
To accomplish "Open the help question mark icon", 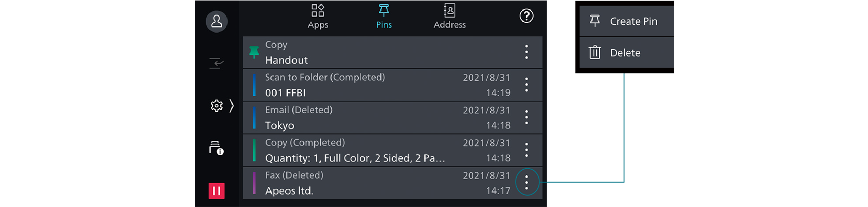I will 526,16.
